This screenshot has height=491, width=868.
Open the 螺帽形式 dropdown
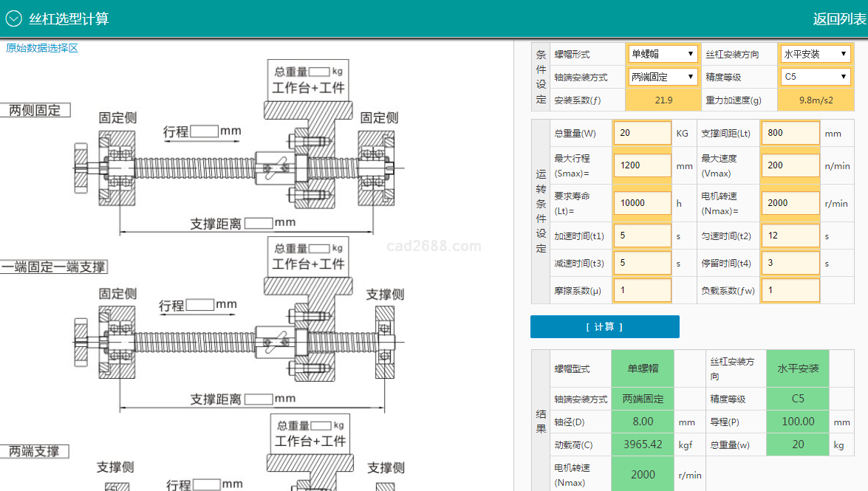[x=663, y=54]
